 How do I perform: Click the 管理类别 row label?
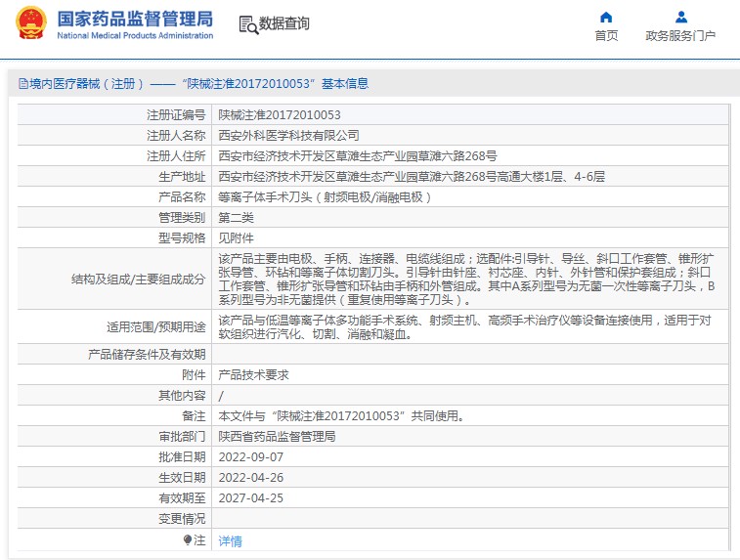point(182,218)
